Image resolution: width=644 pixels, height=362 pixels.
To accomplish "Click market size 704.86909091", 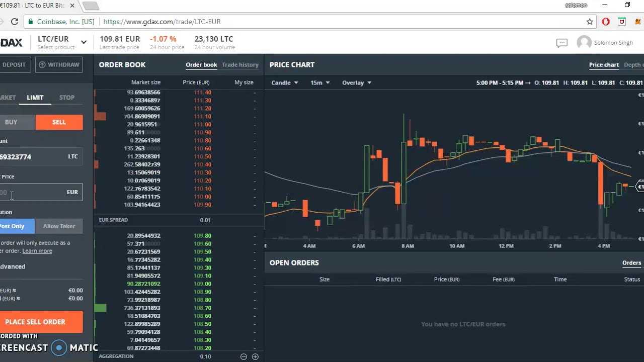I will tap(142, 117).
